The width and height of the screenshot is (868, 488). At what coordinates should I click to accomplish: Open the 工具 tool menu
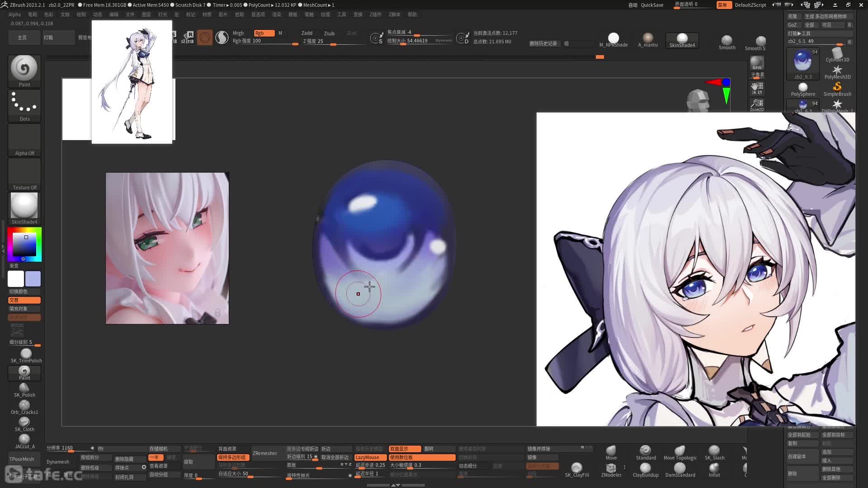pos(342,14)
